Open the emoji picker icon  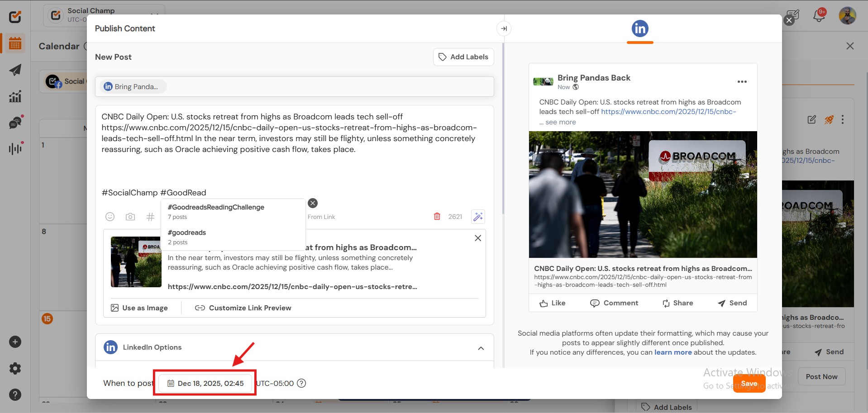click(x=110, y=217)
